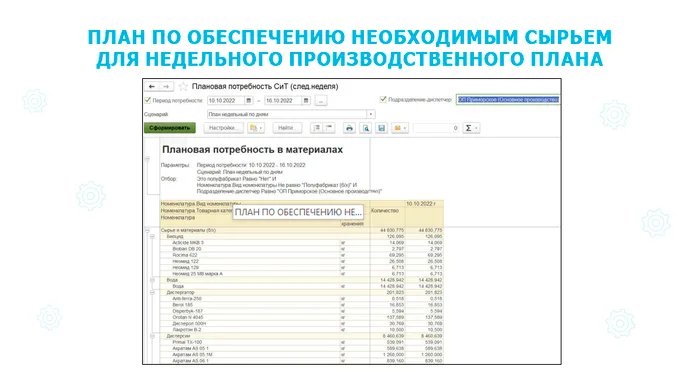Print the report with printer icon
700x389 pixels.
349,128
